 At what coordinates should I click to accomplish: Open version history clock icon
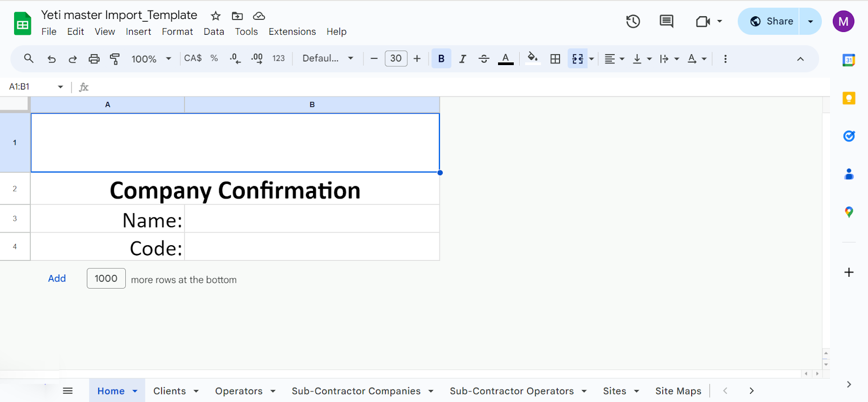pos(633,21)
